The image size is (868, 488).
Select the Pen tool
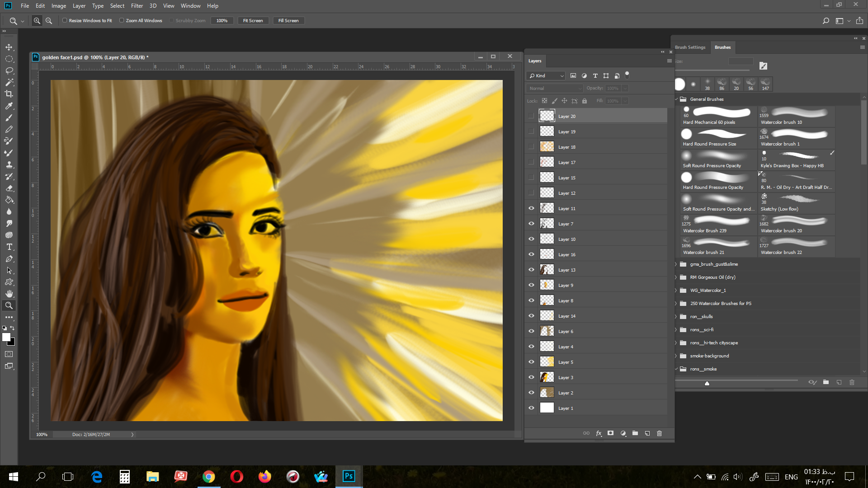click(9, 258)
